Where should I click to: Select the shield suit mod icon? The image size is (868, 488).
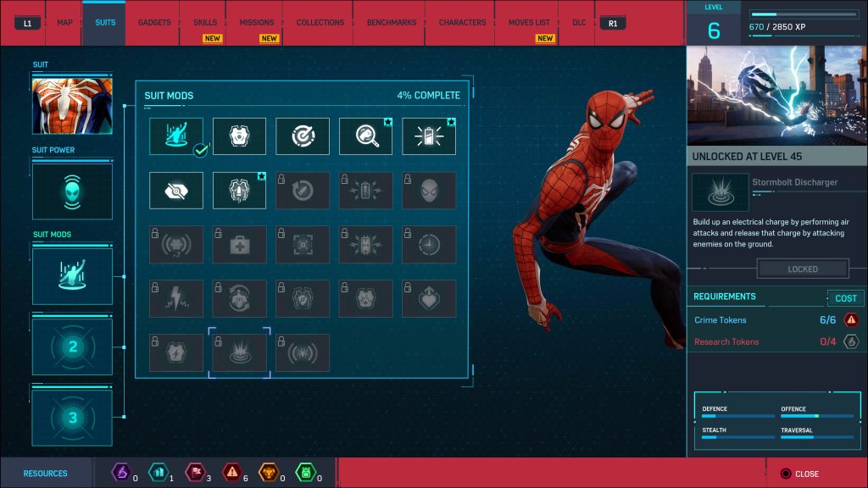pyautogui.click(x=239, y=136)
